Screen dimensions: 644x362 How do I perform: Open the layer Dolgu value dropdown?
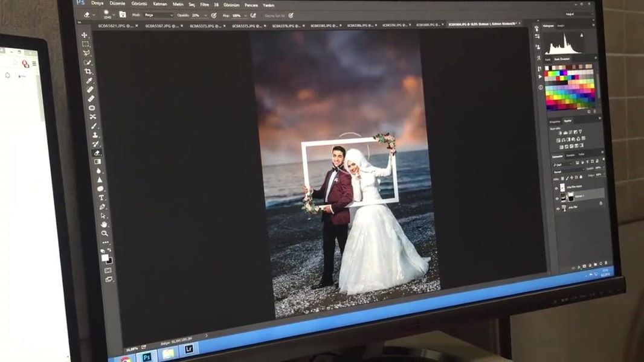604,174
